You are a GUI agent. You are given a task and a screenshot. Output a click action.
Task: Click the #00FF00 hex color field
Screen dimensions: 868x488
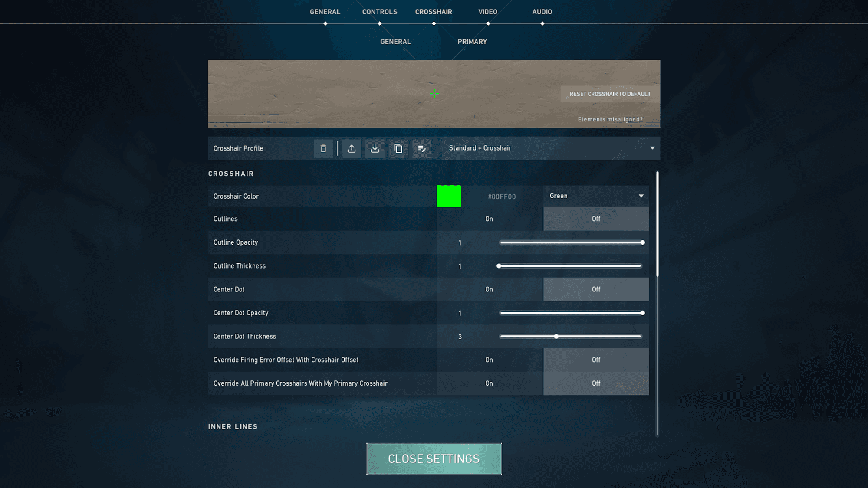[x=502, y=197]
